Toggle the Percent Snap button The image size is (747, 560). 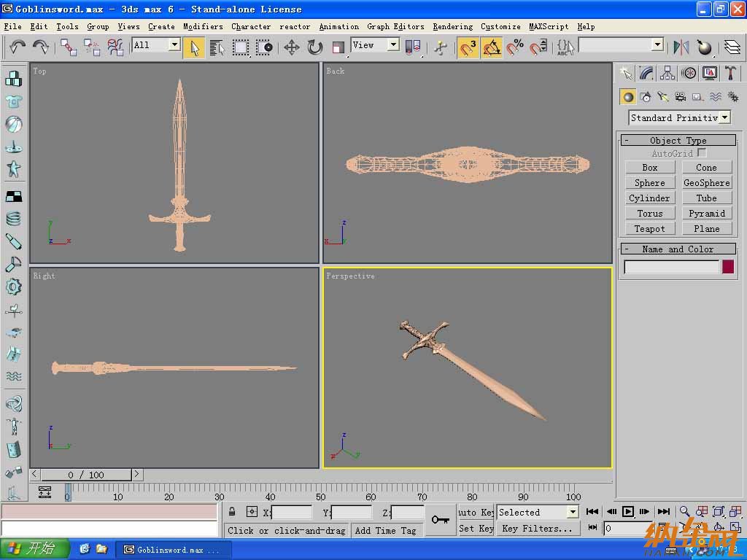515,47
